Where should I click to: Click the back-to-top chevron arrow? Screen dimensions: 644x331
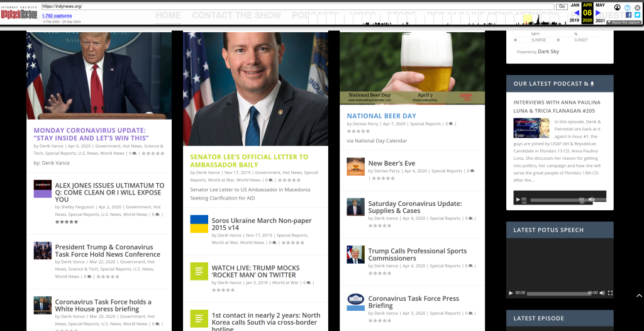(639, 295)
